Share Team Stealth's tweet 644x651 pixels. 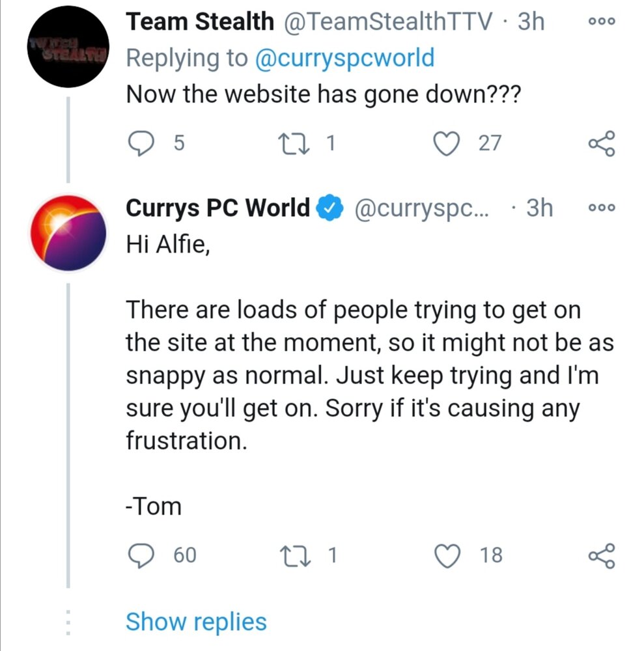602,143
